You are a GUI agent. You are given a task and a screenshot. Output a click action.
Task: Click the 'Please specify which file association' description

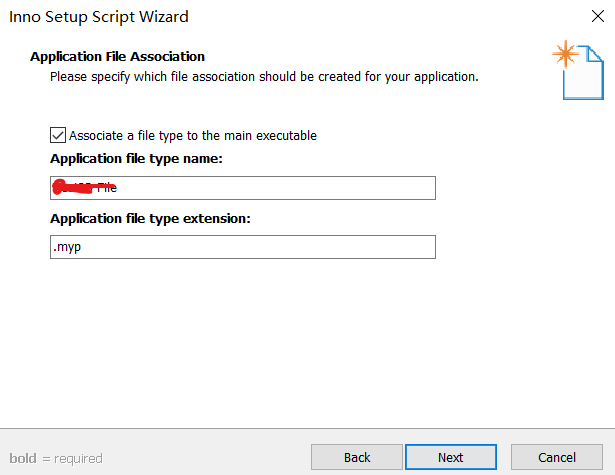point(264,76)
